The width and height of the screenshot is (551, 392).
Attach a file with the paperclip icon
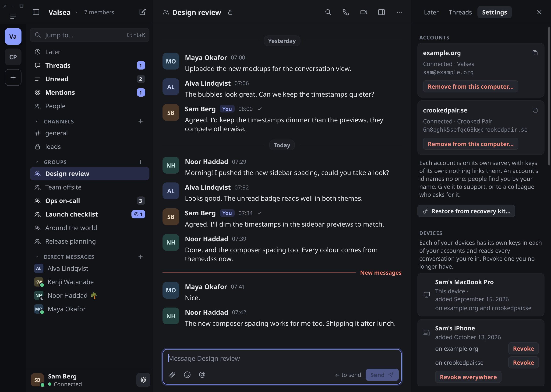172,374
